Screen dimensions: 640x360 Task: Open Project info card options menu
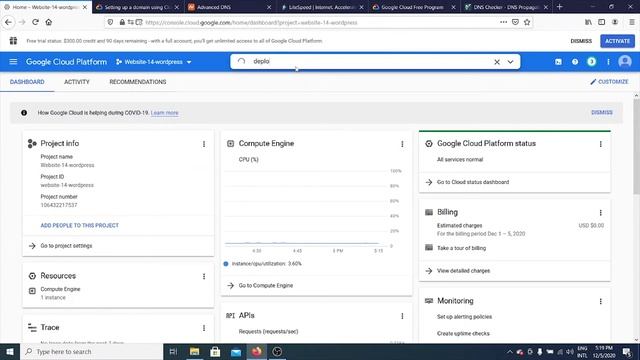[x=204, y=144]
